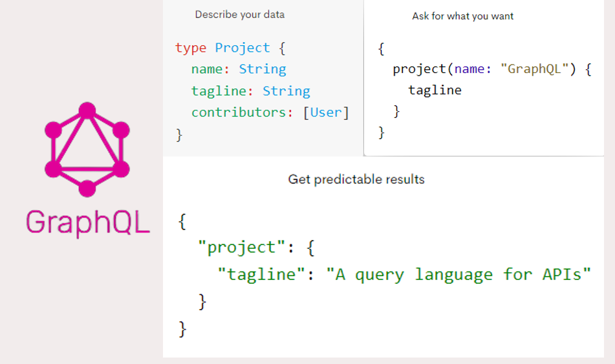The height and width of the screenshot is (364, 615).
Task: Click the 'contributors: [User]' schema line
Action: pos(270,113)
